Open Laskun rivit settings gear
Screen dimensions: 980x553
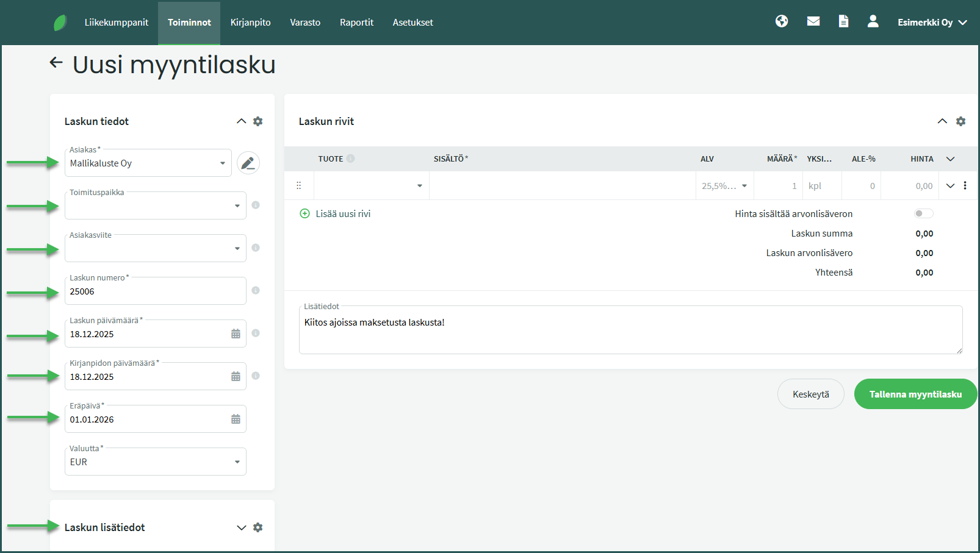(x=961, y=121)
